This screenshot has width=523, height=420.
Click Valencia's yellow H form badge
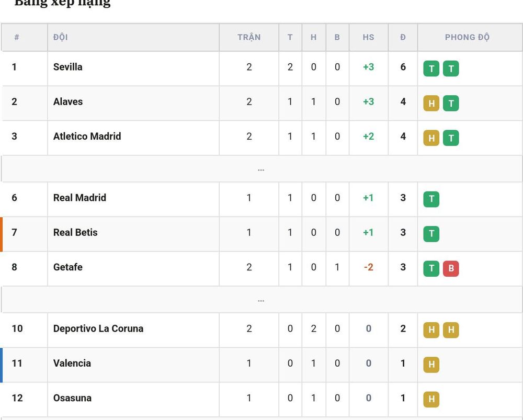431,365
